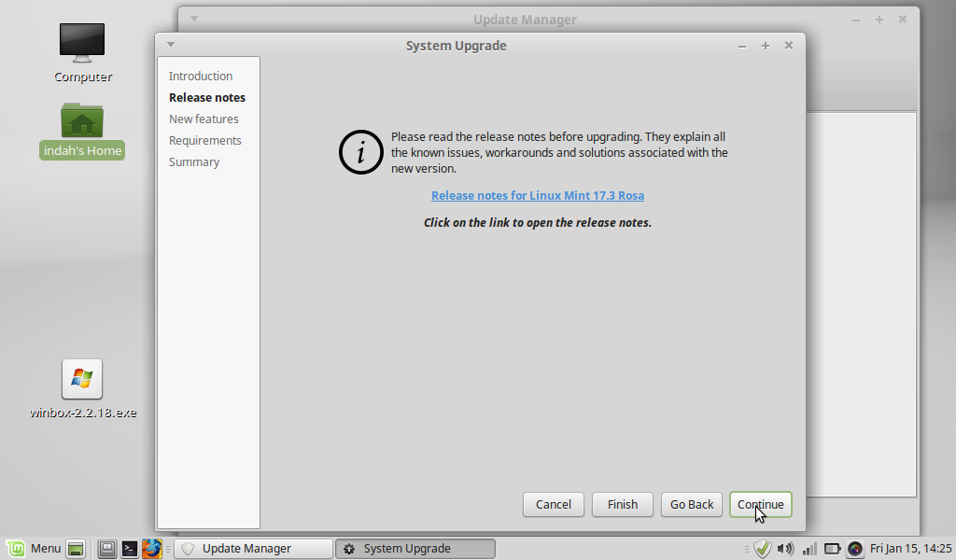Image resolution: width=956 pixels, height=560 pixels.
Task: Select the Release notes step
Action: [207, 97]
